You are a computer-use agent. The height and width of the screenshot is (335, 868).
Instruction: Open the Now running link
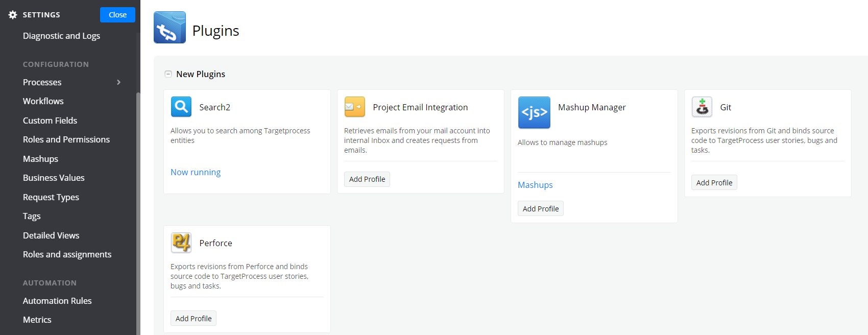pyautogui.click(x=196, y=172)
